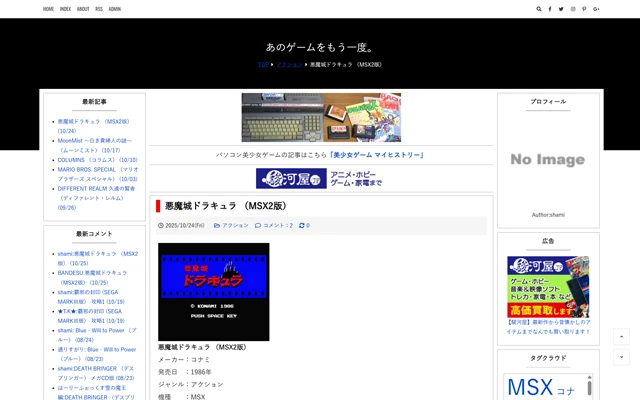This screenshot has height=400, width=640.
Task: Select the INDEX menu item
Action: (x=66, y=9)
